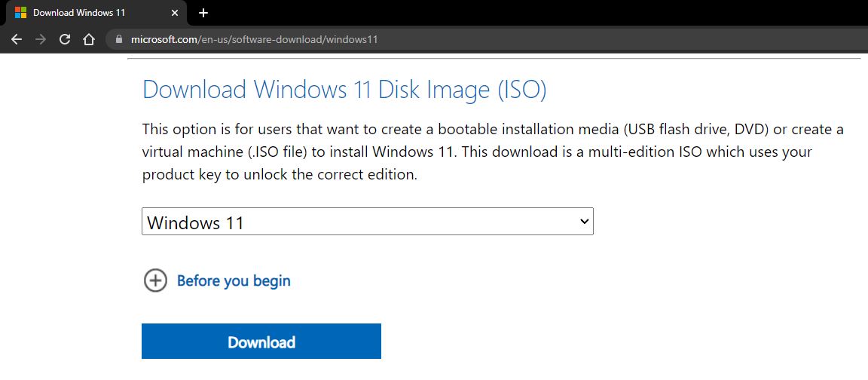The height and width of the screenshot is (380, 868).
Task: Open the Windows 11 edition select box
Action: click(x=368, y=222)
